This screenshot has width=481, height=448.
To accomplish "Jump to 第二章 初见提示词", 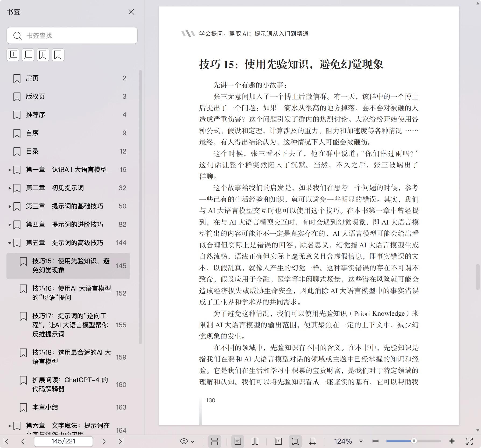I will (55, 188).
